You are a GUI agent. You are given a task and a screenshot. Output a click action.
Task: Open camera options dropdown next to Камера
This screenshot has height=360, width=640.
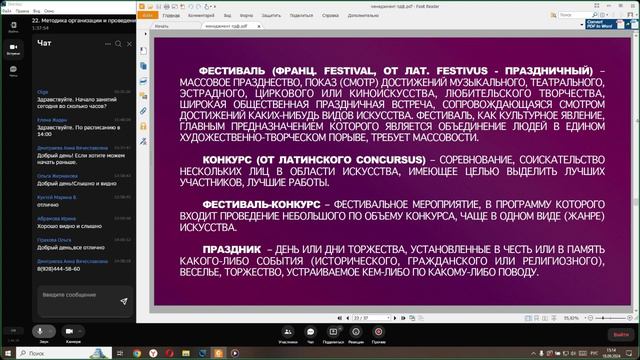click(80, 331)
